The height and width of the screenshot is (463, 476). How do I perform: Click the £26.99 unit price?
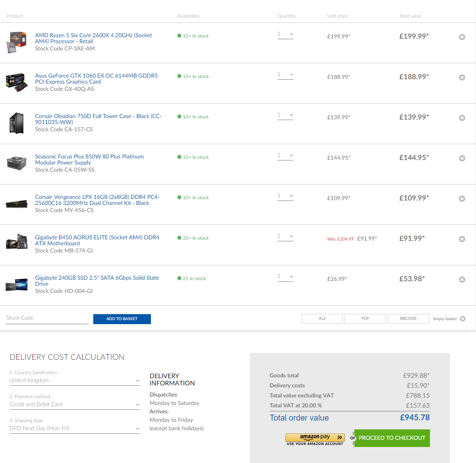pos(337,279)
